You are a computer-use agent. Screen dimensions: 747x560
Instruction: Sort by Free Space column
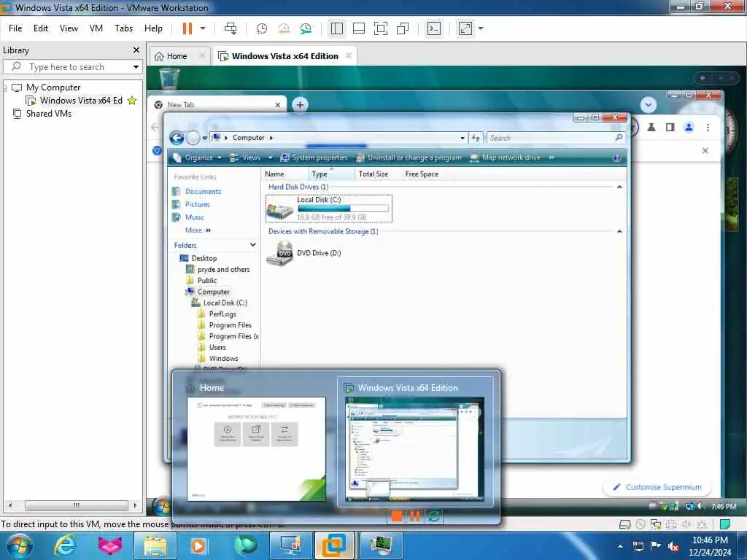point(422,174)
